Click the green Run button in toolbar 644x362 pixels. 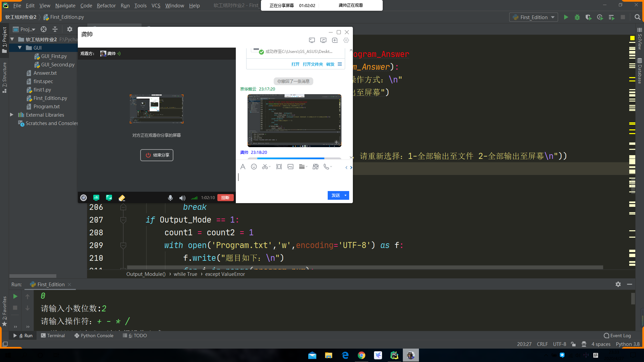pos(566,17)
